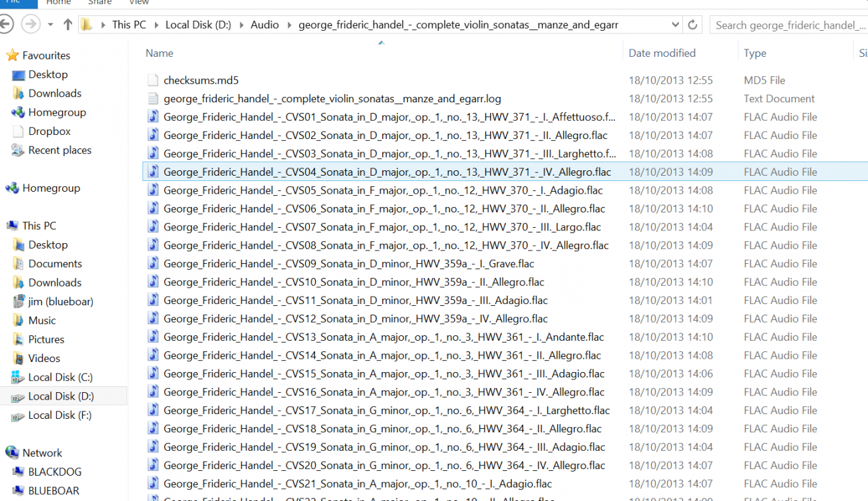Open Dropbox in navigation pane
Image resolution: width=868 pixels, height=501 pixels.
(49, 131)
